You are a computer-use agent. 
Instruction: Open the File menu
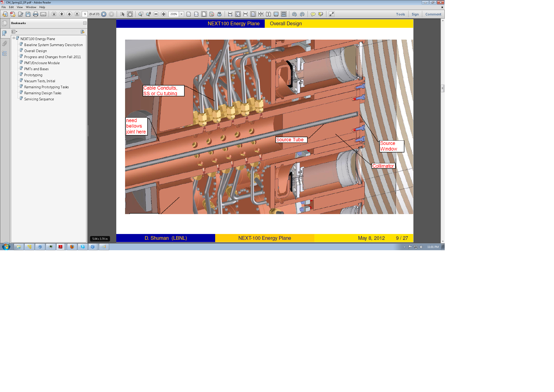[x=4, y=7]
